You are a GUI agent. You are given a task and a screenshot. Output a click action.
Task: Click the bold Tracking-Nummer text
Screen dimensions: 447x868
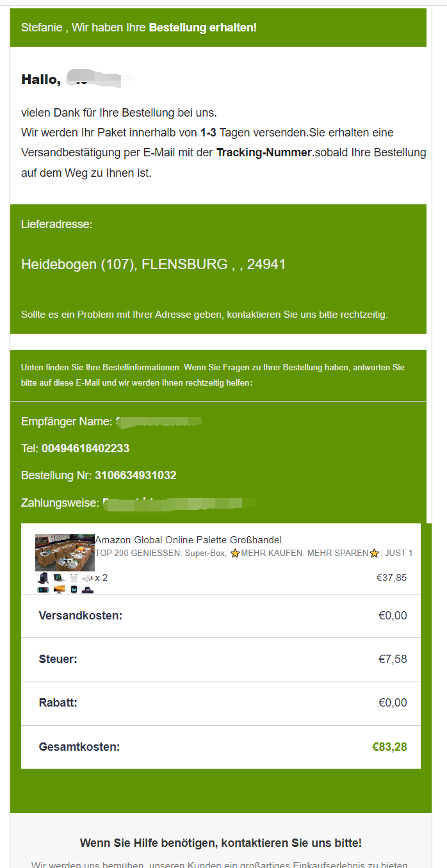pos(264,152)
